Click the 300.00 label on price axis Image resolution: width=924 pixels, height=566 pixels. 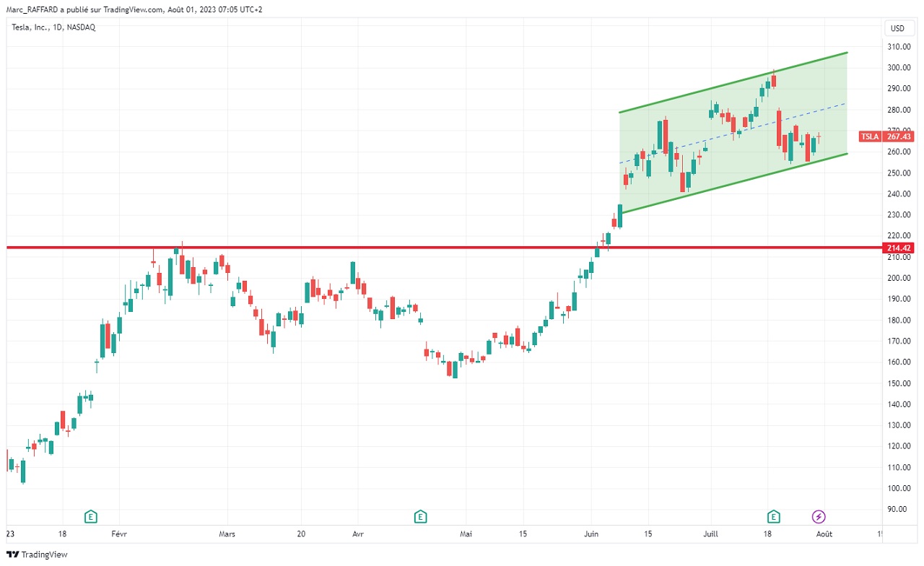tap(899, 68)
